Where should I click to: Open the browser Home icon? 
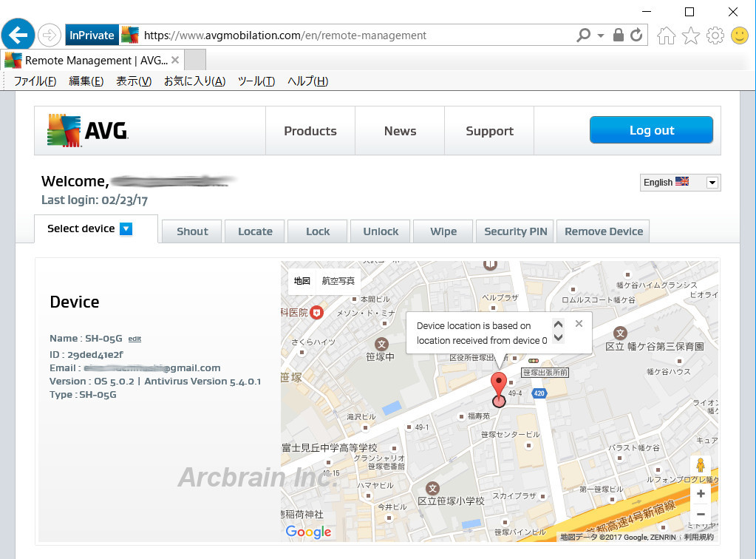[x=667, y=35]
